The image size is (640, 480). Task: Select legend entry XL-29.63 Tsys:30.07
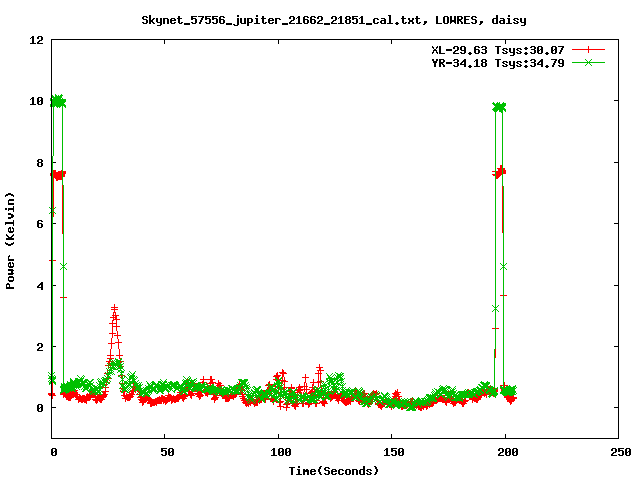(498, 50)
